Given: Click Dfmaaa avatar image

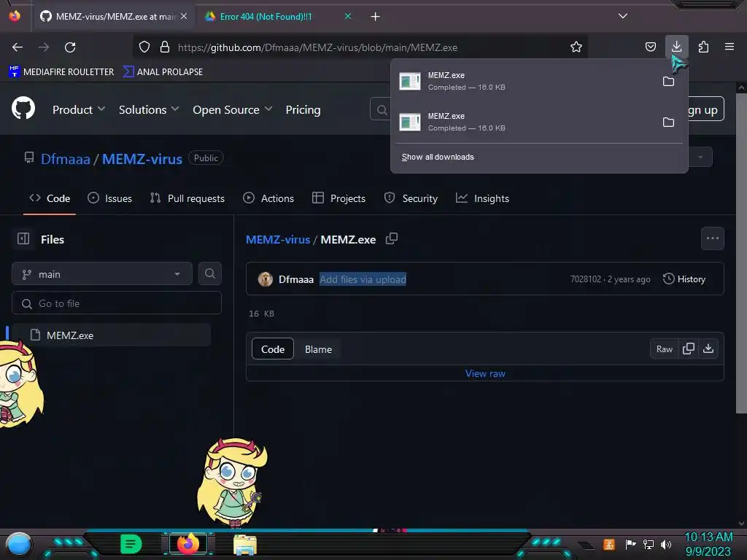Looking at the screenshot, I should [x=266, y=279].
